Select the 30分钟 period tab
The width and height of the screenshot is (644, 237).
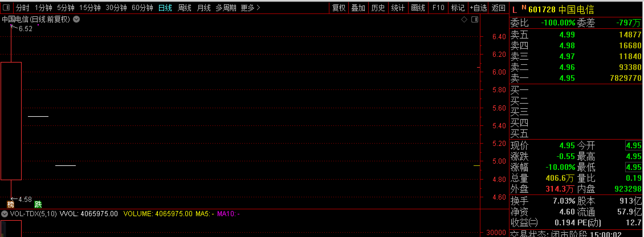click(x=116, y=8)
